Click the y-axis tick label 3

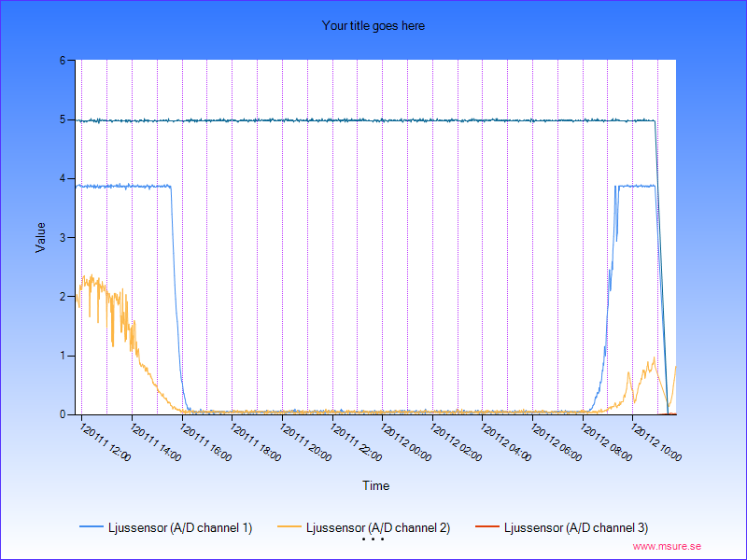point(61,237)
